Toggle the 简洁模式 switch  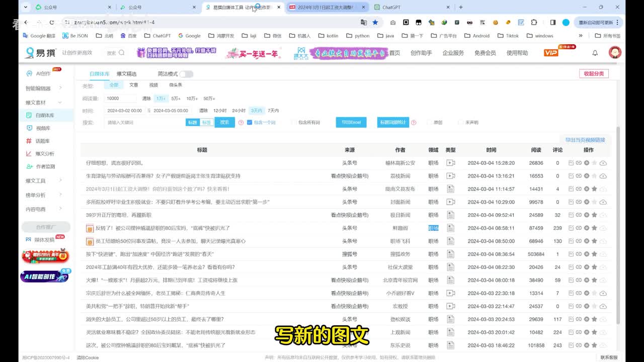click(x=186, y=74)
